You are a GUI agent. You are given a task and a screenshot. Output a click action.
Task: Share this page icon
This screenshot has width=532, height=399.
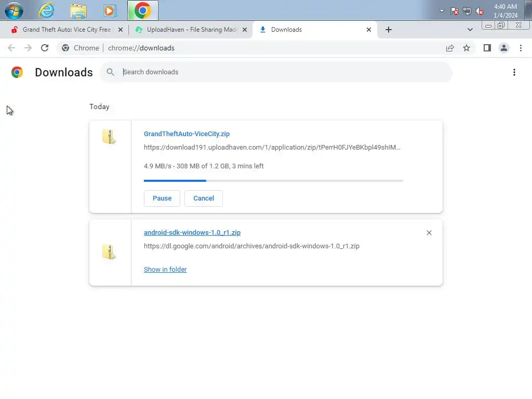pos(450,48)
